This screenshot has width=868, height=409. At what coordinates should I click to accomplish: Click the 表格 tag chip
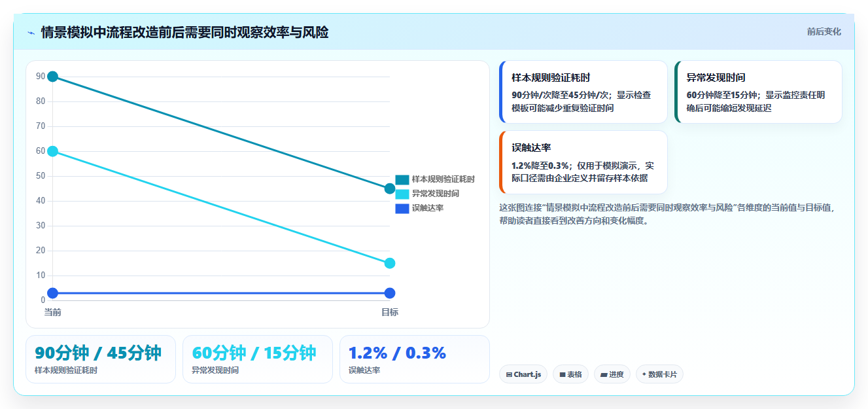pos(570,374)
